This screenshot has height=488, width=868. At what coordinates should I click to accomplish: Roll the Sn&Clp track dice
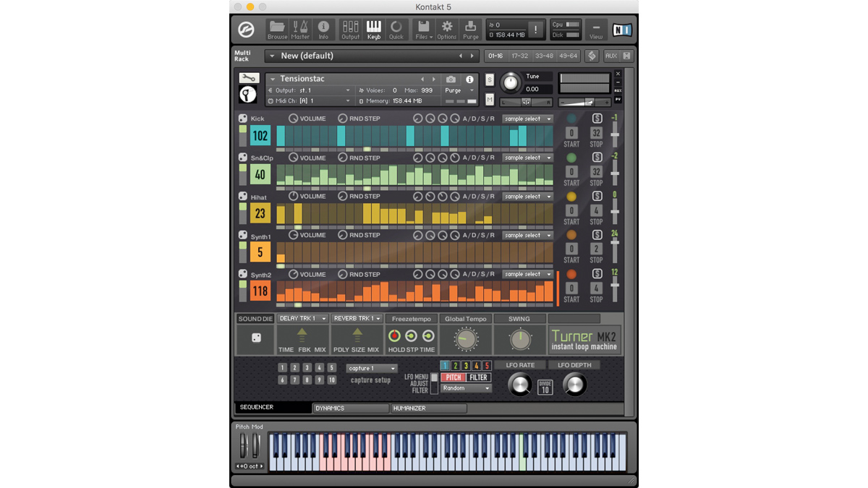click(243, 158)
